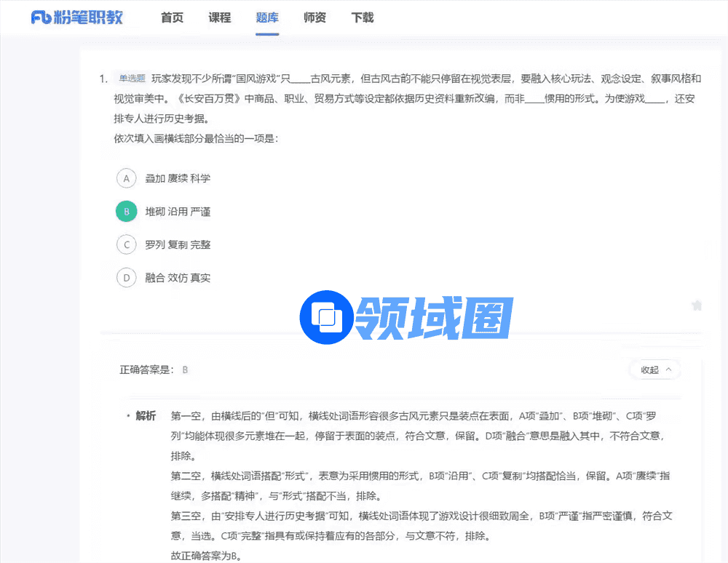The image size is (728, 563).
Task: Click the 解析 heading label
Action: pos(146,416)
